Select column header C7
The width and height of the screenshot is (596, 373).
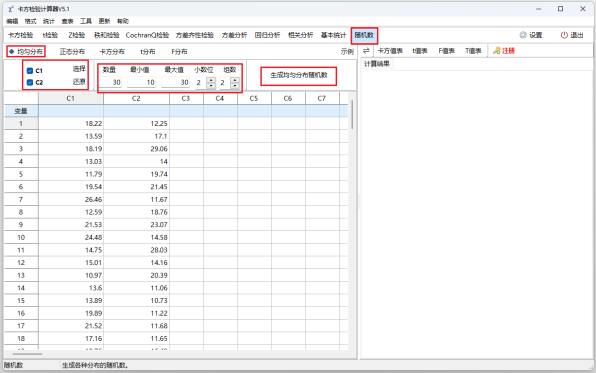(322, 98)
